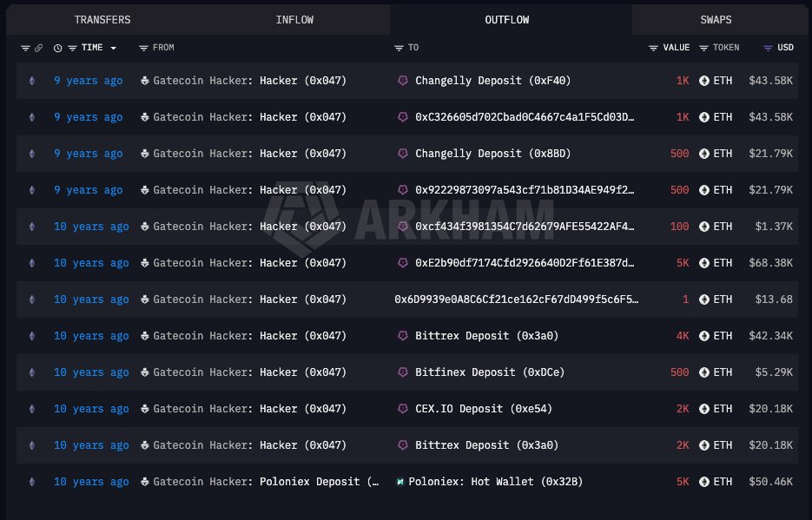Switch to the TRANSFERS tab
This screenshot has height=520, width=812.
click(x=102, y=20)
